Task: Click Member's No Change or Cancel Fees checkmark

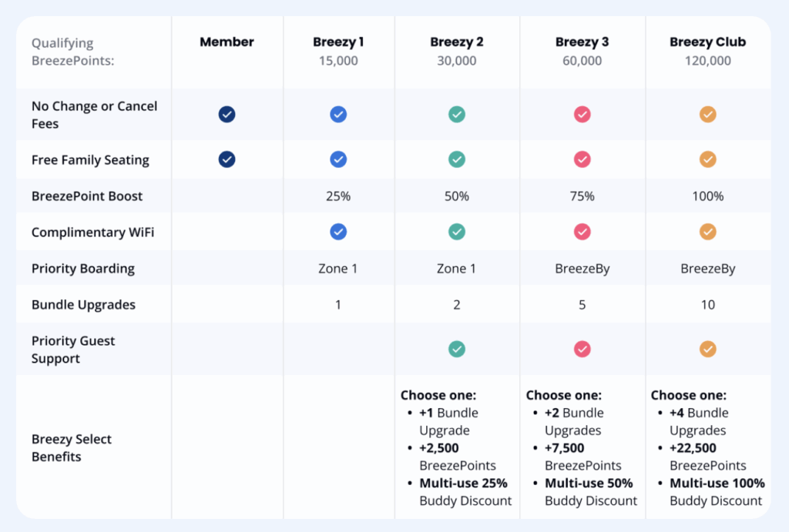Action: [x=227, y=115]
